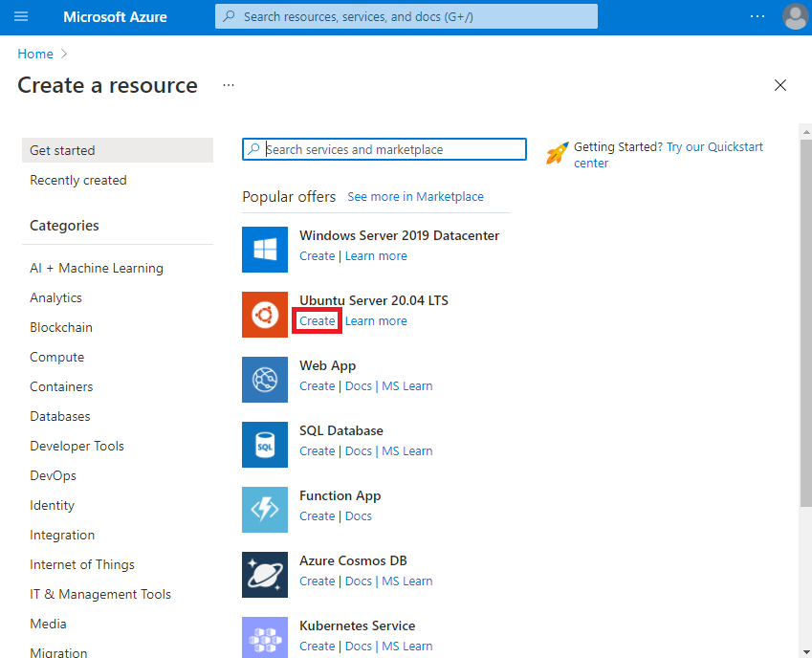Viewport: 812px width, 658px height.
Task: Click the ellipsis beside Create a resource
Action: [x=229, y=85]
